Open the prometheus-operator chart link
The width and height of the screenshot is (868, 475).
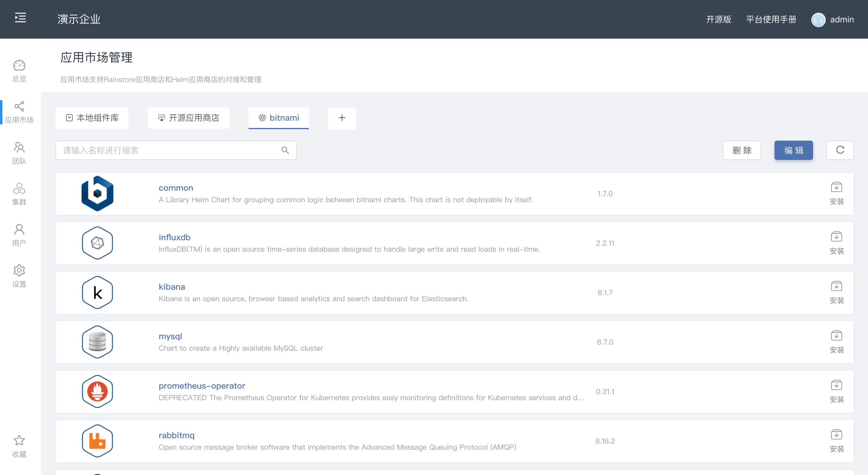(202, 386)
